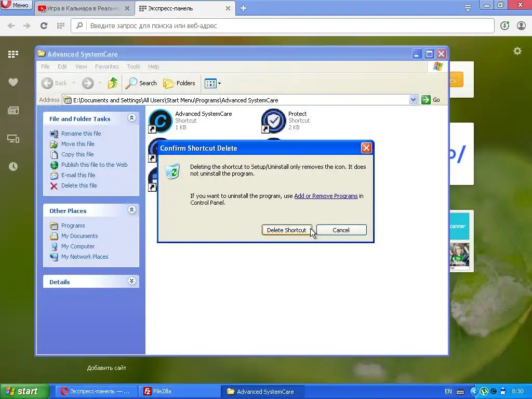This screenshot has width=532, height=399.
Task: Open the Opera downloads icon
Action: [504, 25]
